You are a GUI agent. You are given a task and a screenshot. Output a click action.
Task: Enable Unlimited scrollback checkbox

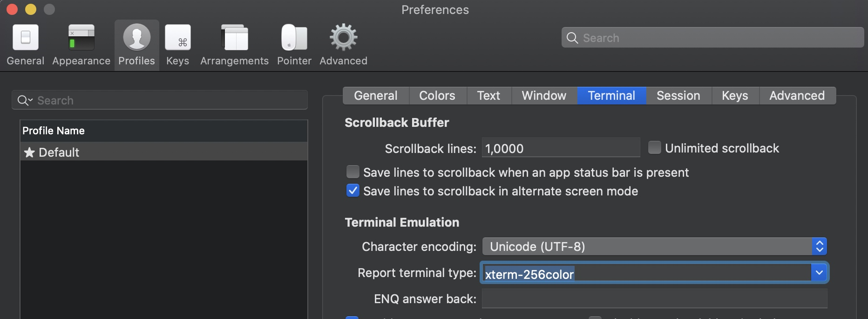point(654,148)
